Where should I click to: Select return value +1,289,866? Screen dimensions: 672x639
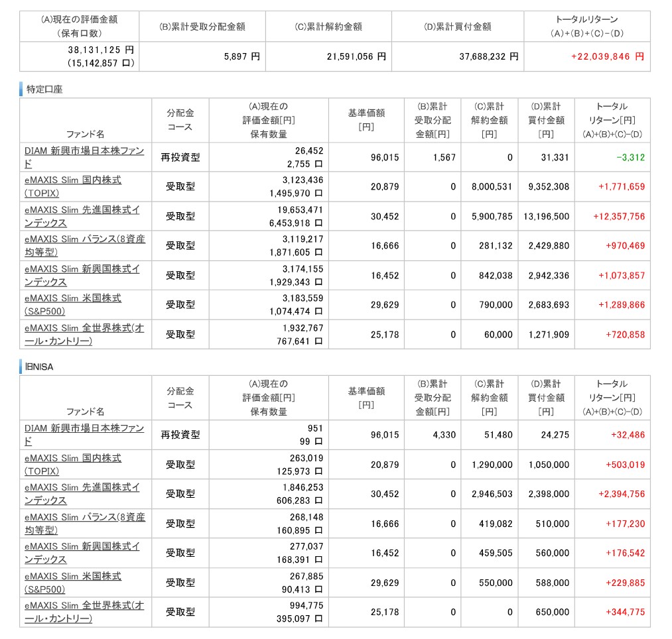[622, 305]
